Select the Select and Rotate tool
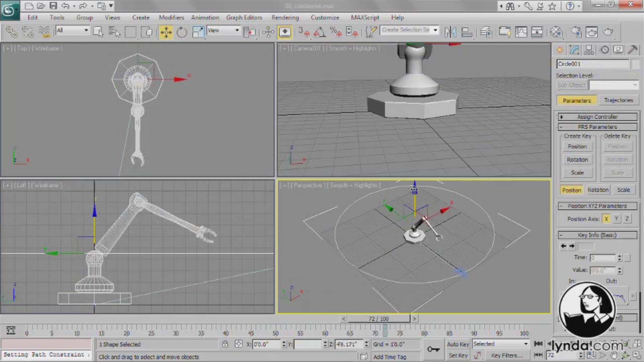The image size is (644, 362). 182,32
